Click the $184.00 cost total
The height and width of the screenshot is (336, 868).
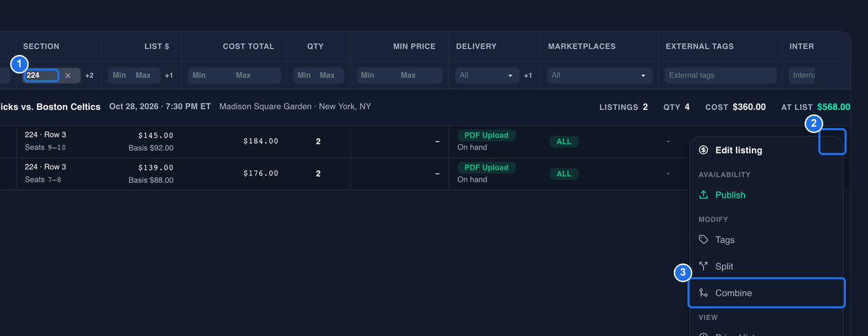261,141
